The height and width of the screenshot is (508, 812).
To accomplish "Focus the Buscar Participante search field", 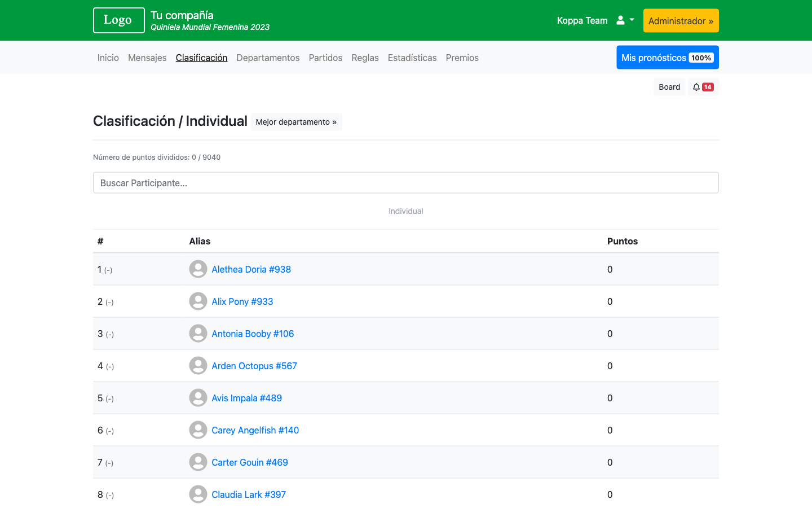I will [406, 183].
